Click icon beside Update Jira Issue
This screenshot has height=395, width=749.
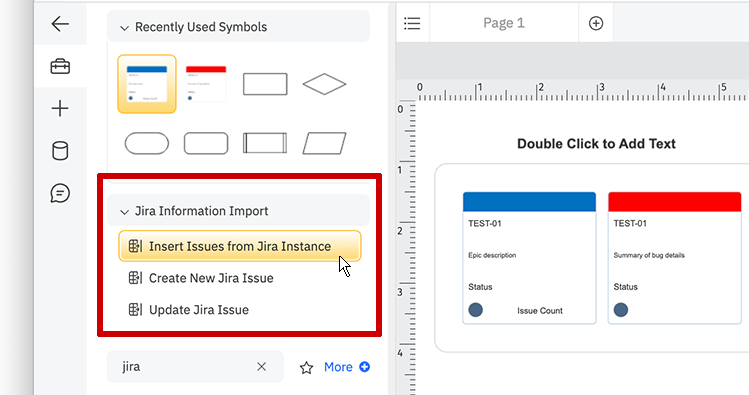135,310
